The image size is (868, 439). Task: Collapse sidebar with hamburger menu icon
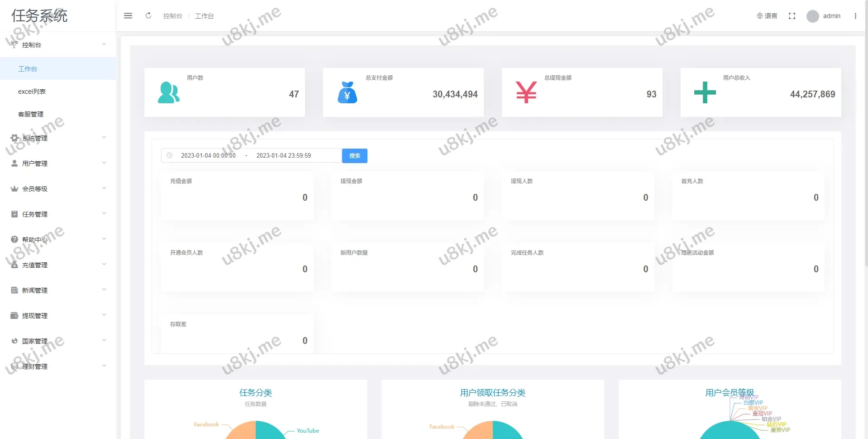tap(128, 16)
